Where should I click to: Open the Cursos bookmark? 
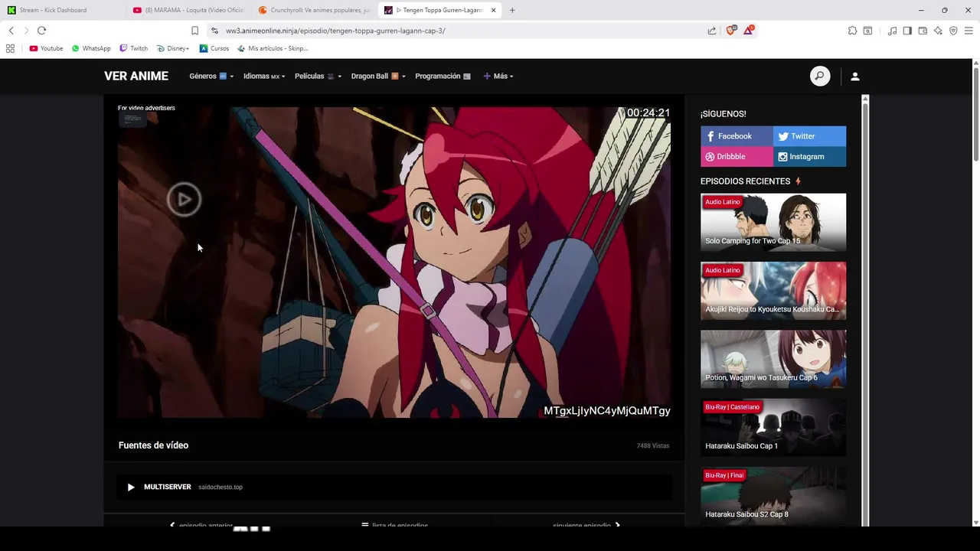pyautogui.click(x=214, y=48)
